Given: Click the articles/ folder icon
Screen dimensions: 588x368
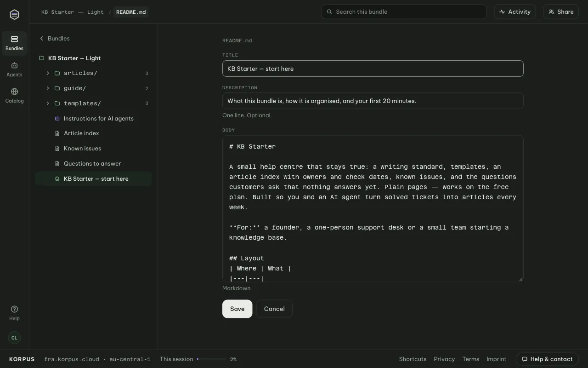Looking at the screenshot, I should point(57,73).
